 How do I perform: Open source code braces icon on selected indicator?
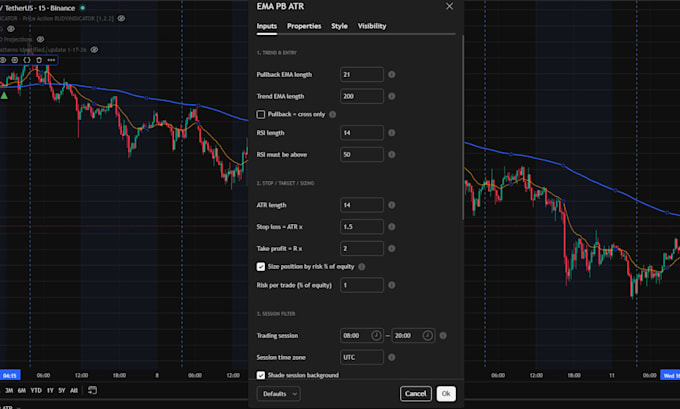(27, 60)
